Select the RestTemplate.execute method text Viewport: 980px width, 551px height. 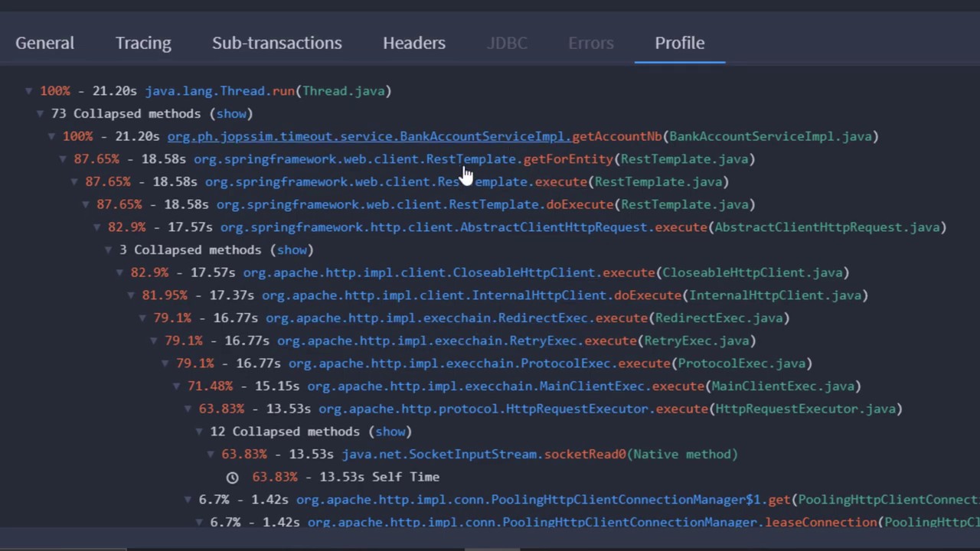(396, 181)
